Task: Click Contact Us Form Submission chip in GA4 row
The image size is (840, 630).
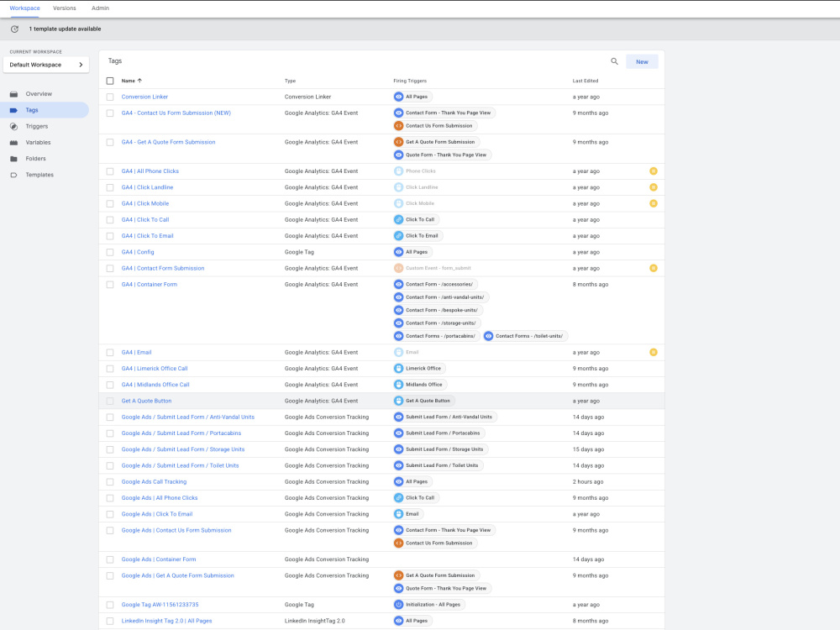Action: pos(435,126)
